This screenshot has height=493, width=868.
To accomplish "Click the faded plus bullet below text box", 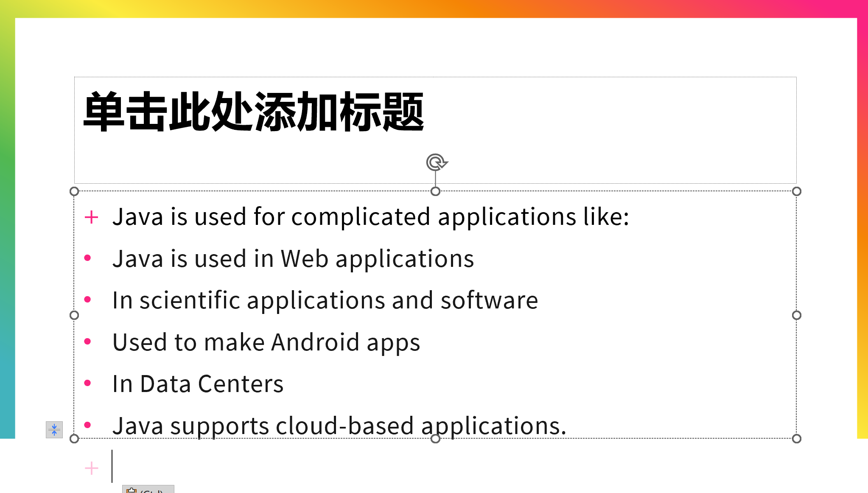I will pyautogui.click(x=91, y=468).
